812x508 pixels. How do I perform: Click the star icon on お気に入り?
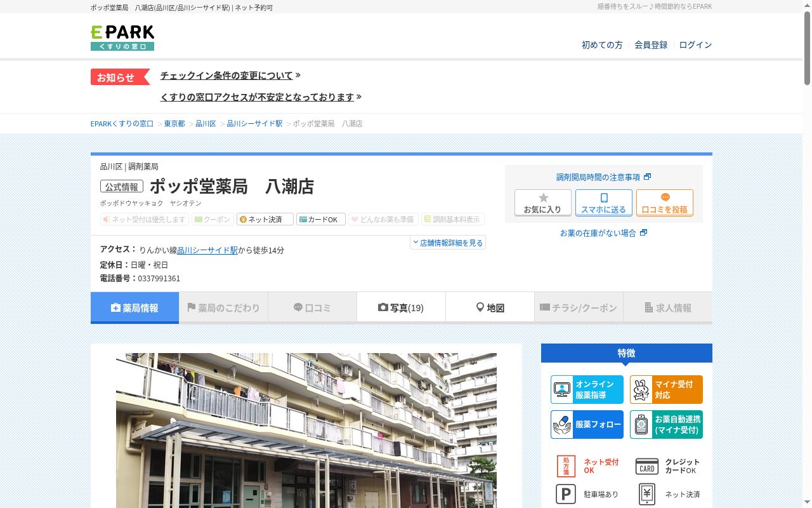tap(543, 197)
